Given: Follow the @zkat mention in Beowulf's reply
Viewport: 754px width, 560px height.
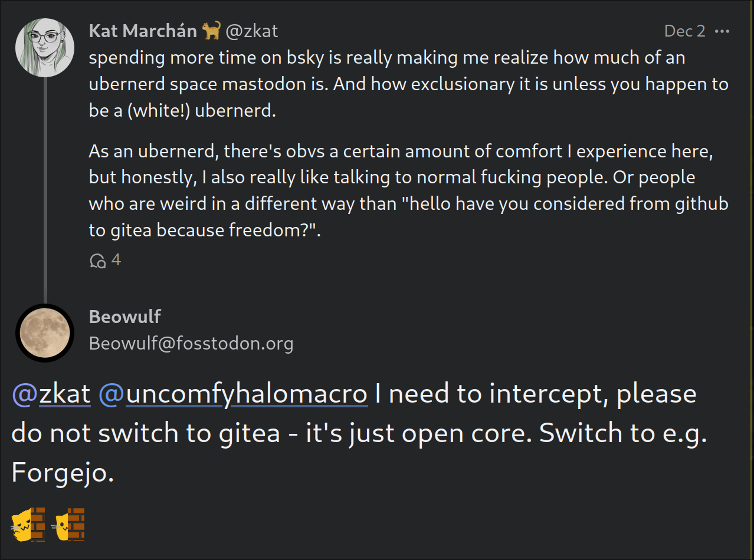Looking at the screenshot, I should pos(51,394).
